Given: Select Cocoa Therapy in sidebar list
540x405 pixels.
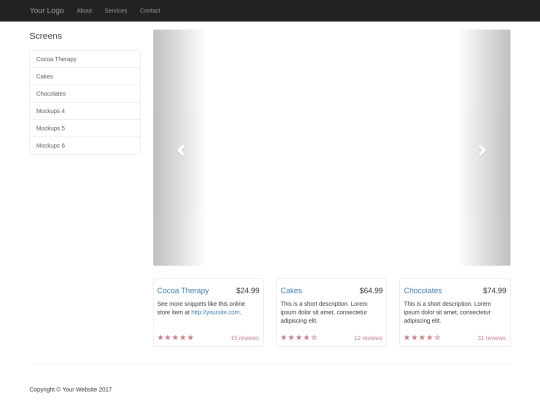Looking at the screenshot, I should coord(85,59).
